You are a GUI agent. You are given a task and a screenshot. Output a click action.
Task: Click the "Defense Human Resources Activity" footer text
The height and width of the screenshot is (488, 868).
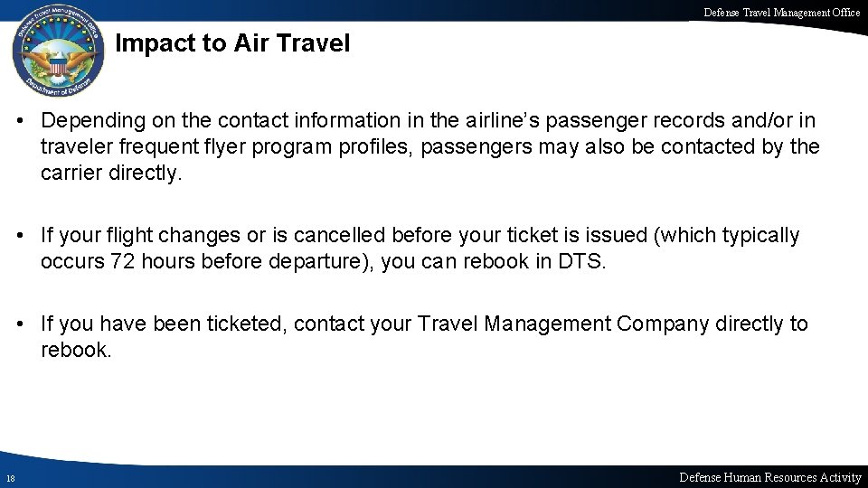(770, 477)
